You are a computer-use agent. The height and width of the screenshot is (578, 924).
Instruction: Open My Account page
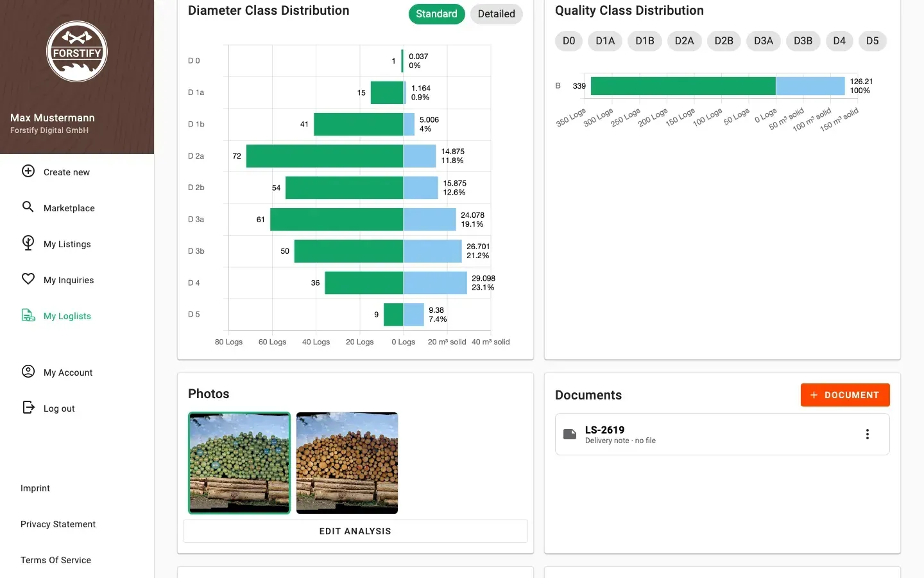[x=77, y=372]
